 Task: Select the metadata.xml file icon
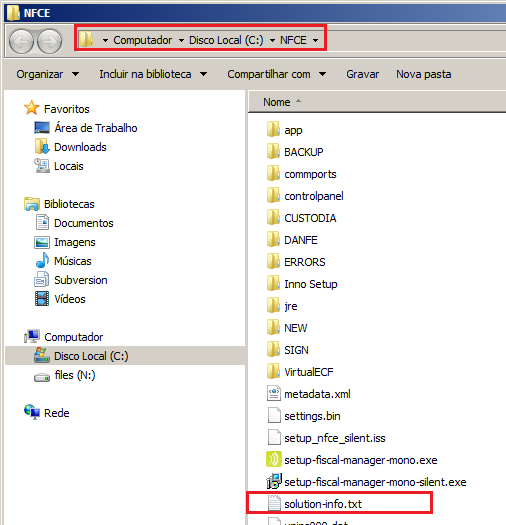tap(274, 393)
